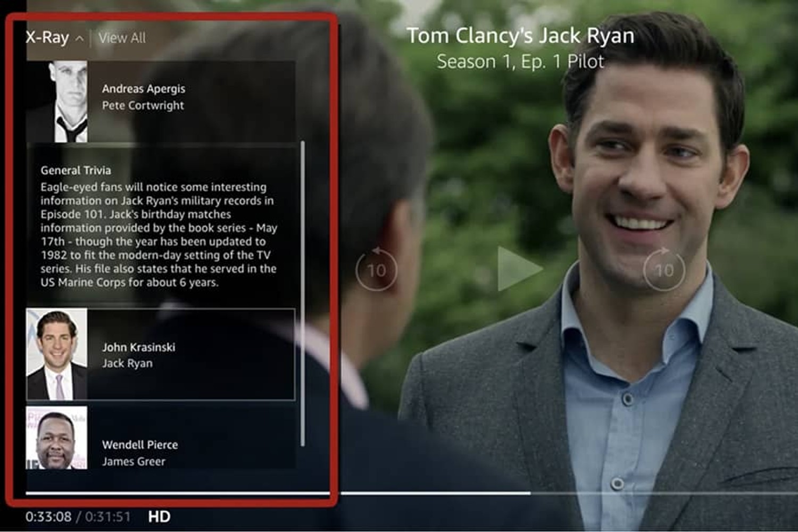Rewind the video 10 seconds
The height and width of the screenshot is (532, 798).
[376, 270]
